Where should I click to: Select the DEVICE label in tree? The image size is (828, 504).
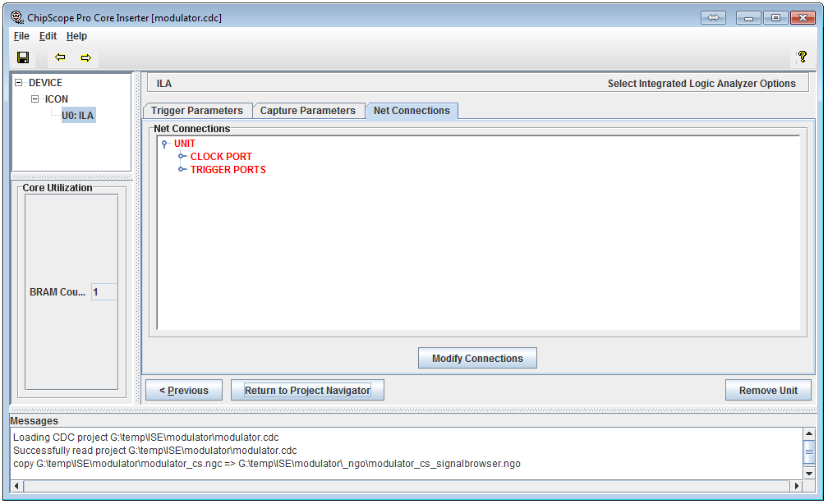(x=45, y=83)
